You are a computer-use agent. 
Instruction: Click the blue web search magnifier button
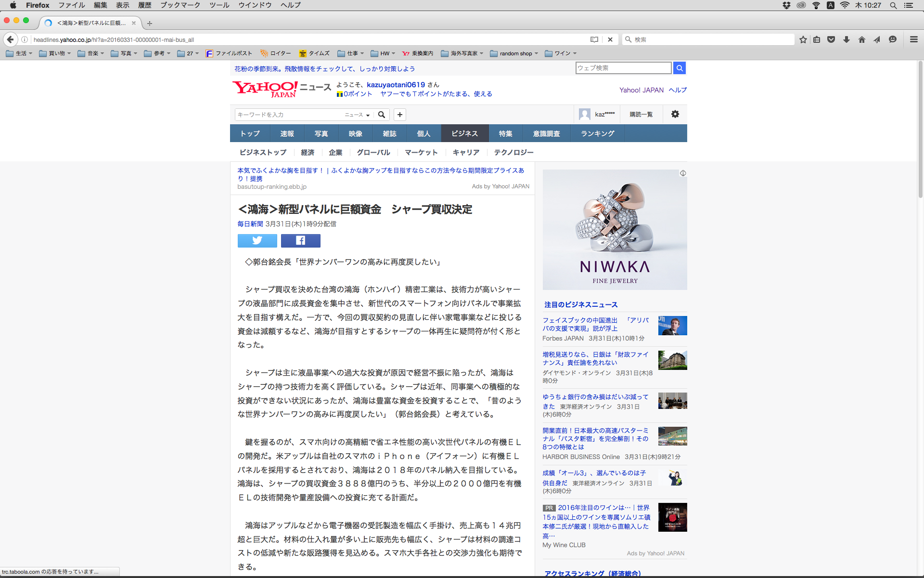click(679, 68)
